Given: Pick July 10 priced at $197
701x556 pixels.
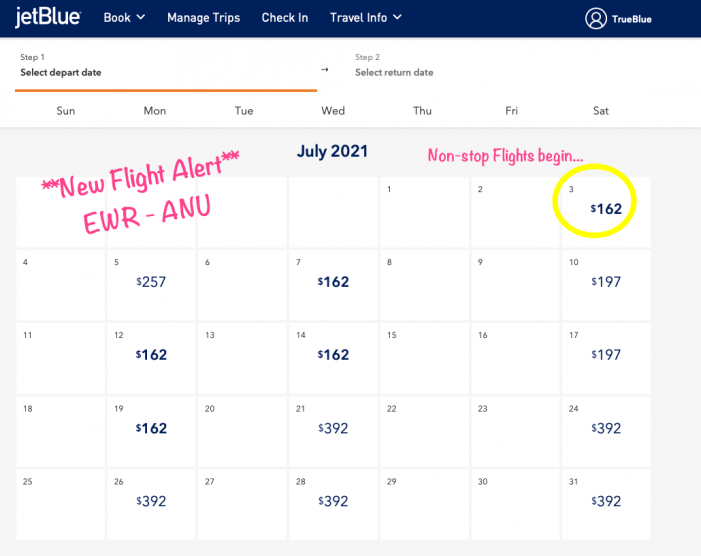Looking at the screenshot, I should coord(605,282).
